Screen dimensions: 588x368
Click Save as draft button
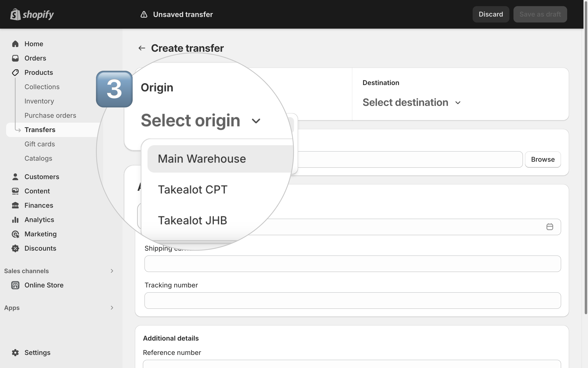click(x=540, y=14)
